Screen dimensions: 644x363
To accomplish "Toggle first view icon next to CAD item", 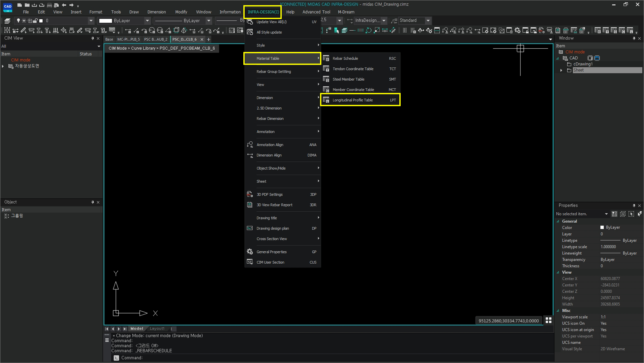I will pyautogui.click(x=590, y=58).
